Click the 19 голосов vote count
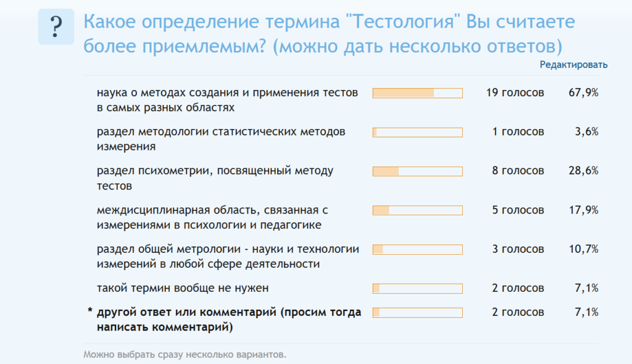This screenshot has height=364, width=632. (515, 93)
